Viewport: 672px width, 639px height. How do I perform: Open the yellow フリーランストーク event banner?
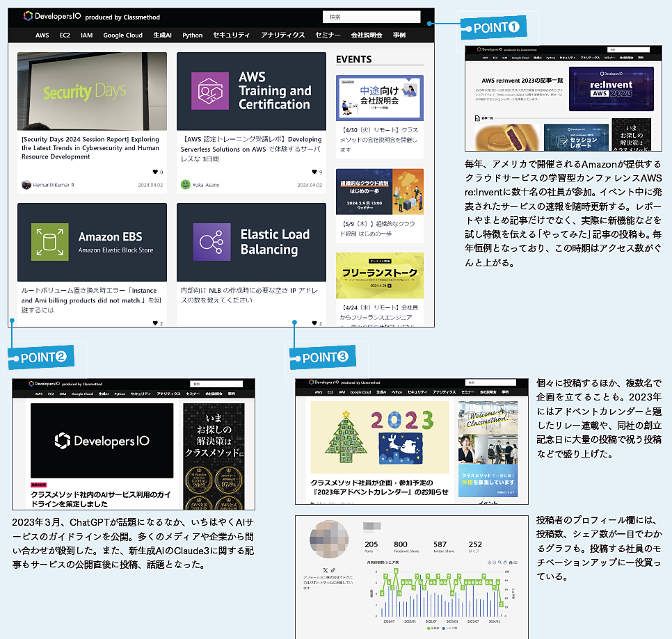click(x=380, y=275)
